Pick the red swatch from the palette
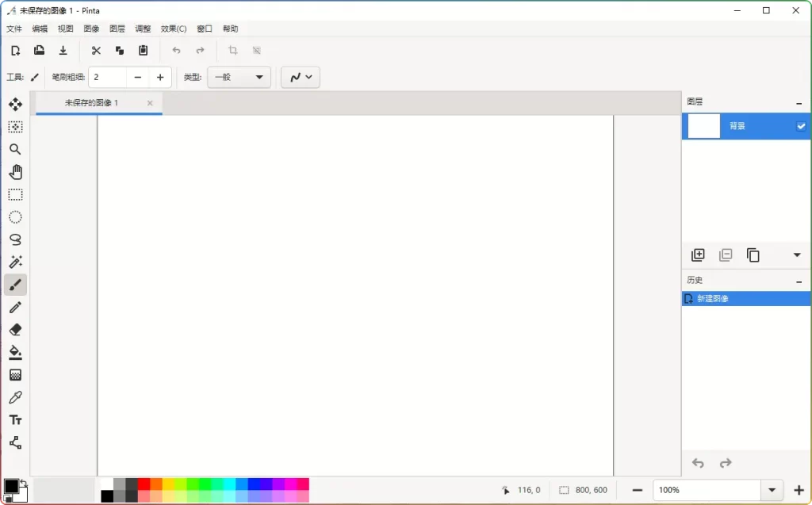Image resolution: width=812 pixels, height=505 pixels. 145,484
